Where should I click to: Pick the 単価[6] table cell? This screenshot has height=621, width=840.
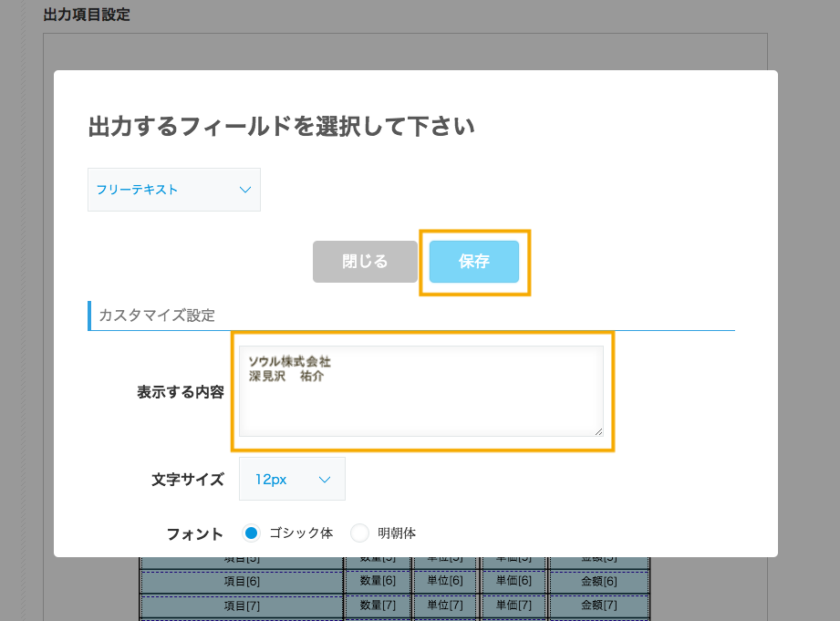pos(513,581)
